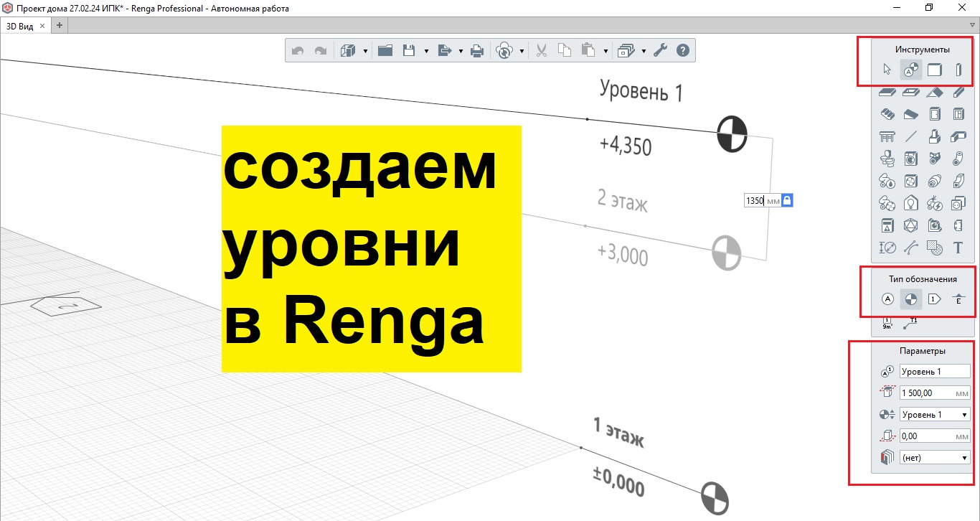Choose the Level marker designation type
980x521 pixels.
(x=910, y=299)
